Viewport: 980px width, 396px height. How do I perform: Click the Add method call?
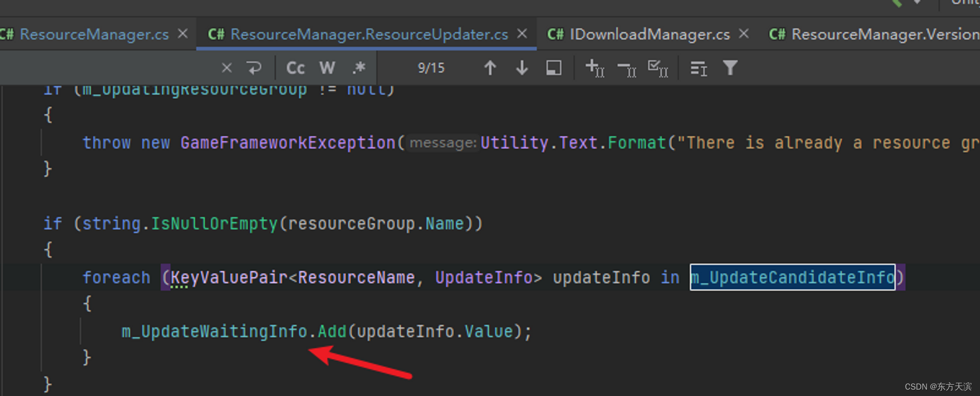[332, 331]
